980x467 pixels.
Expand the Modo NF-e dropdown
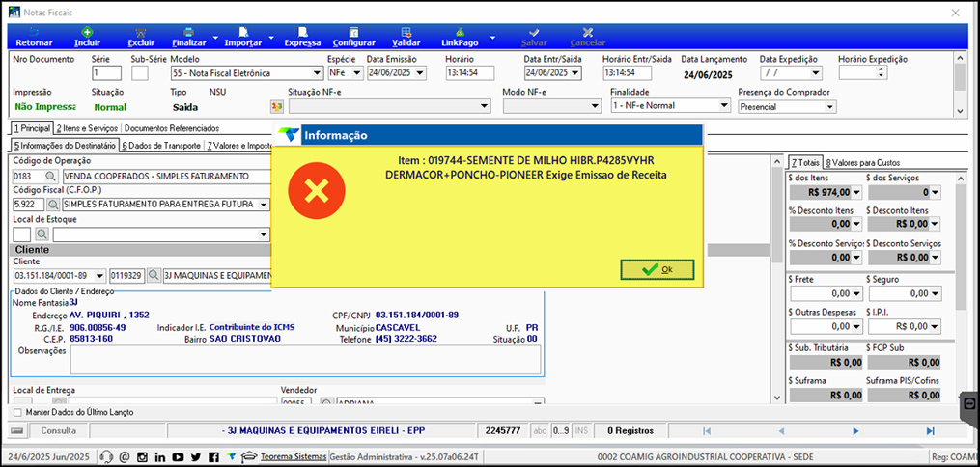point(595,107)
